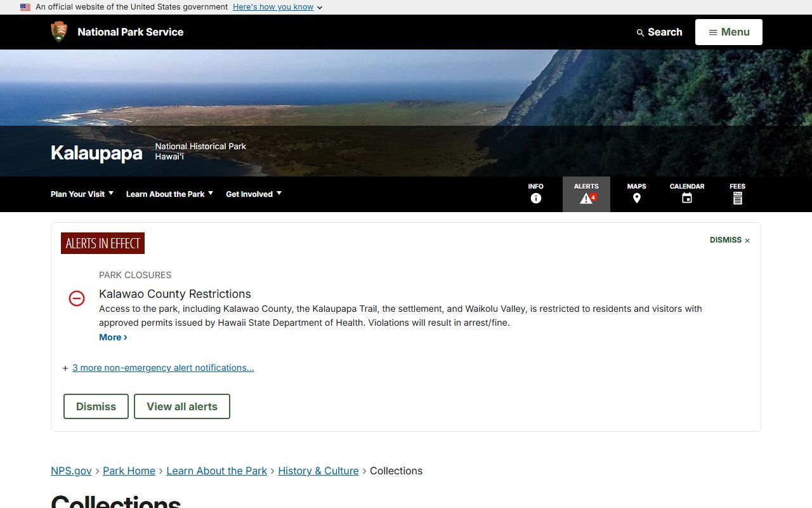Click the Collections breadcrumb text
The image size is (812, 508).
396,471
